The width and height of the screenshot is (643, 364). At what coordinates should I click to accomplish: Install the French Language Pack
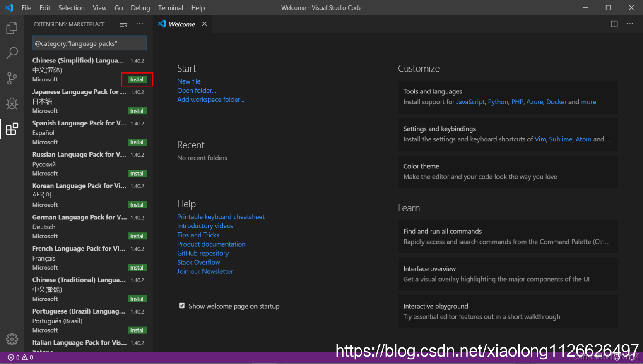[137, 268]
